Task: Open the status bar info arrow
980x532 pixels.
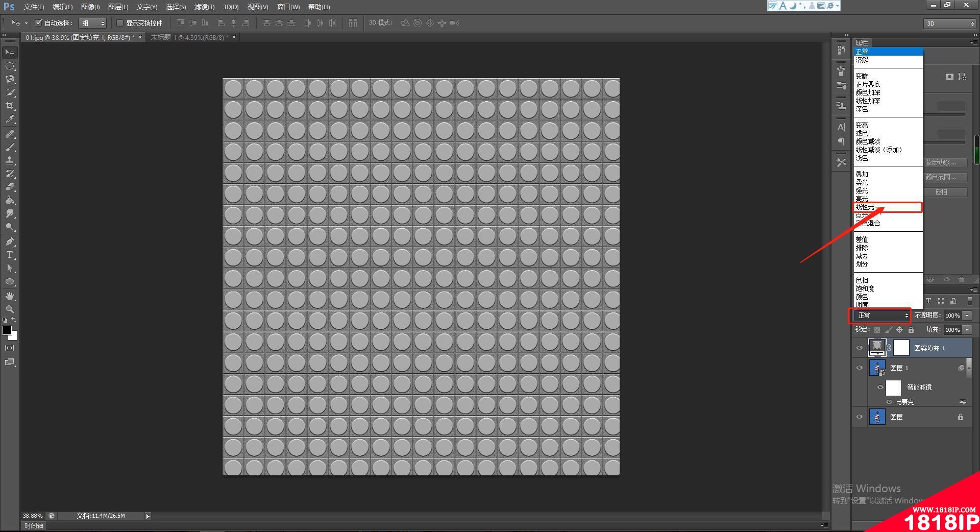Action: click(148, 516)
